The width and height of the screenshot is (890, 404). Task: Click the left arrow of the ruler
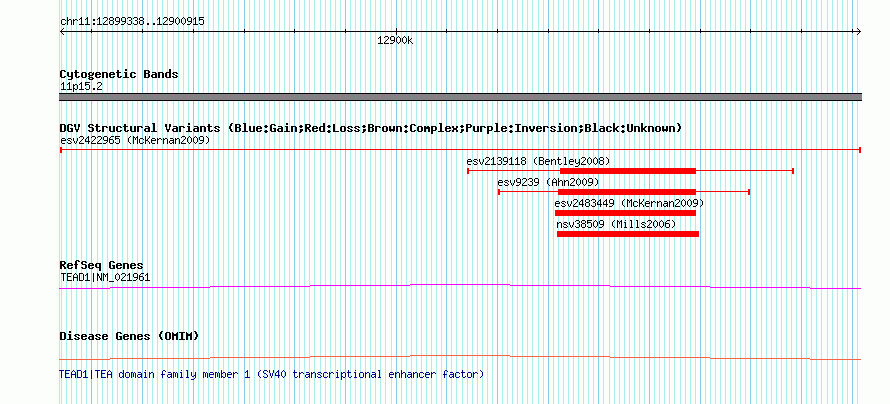click(62, 32)
